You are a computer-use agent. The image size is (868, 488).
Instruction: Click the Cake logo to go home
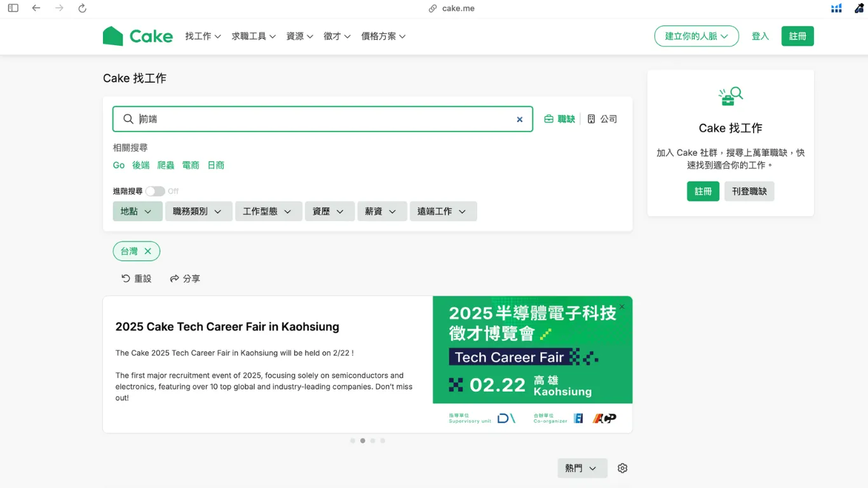[138, 36]
